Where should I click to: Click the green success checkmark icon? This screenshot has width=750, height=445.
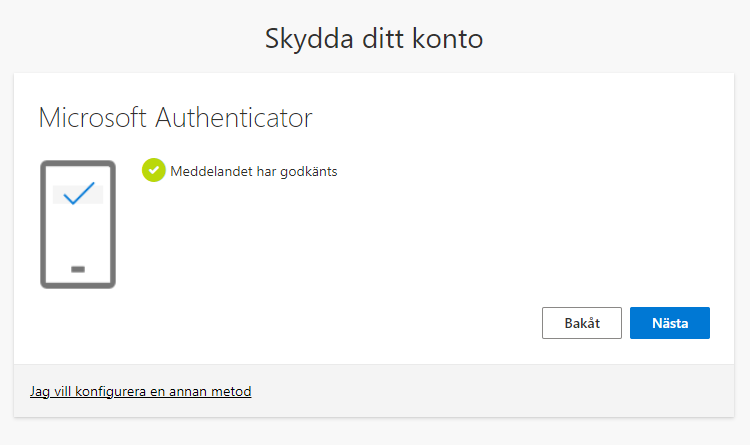pos(154,170)
